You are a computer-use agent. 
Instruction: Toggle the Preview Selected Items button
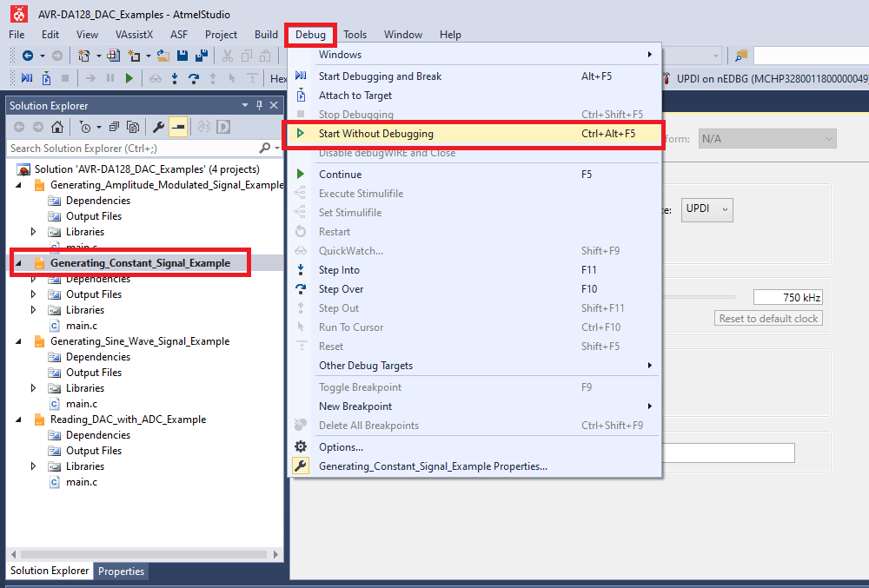[178, 128]
